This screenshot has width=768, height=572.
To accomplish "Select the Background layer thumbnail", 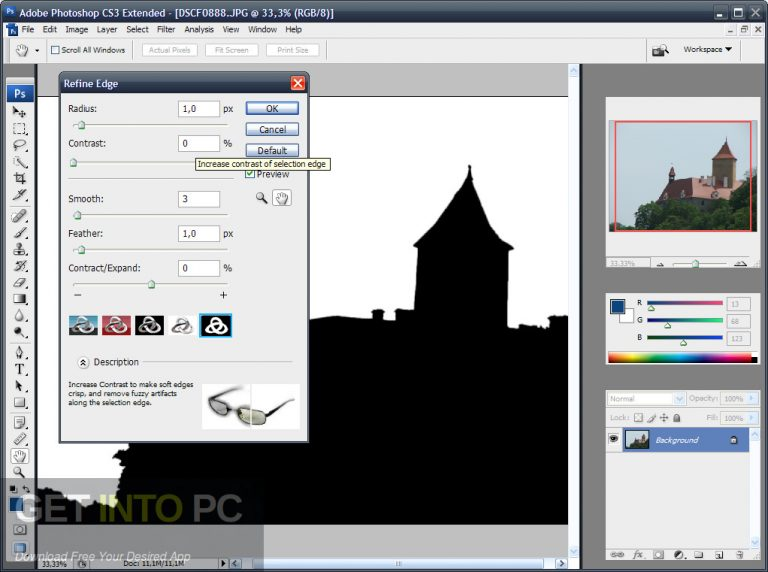I will click(x=637, y=440).
